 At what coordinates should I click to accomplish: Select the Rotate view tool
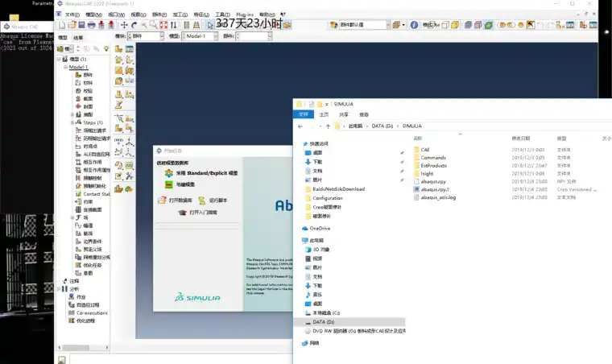(x=134, y=25)
